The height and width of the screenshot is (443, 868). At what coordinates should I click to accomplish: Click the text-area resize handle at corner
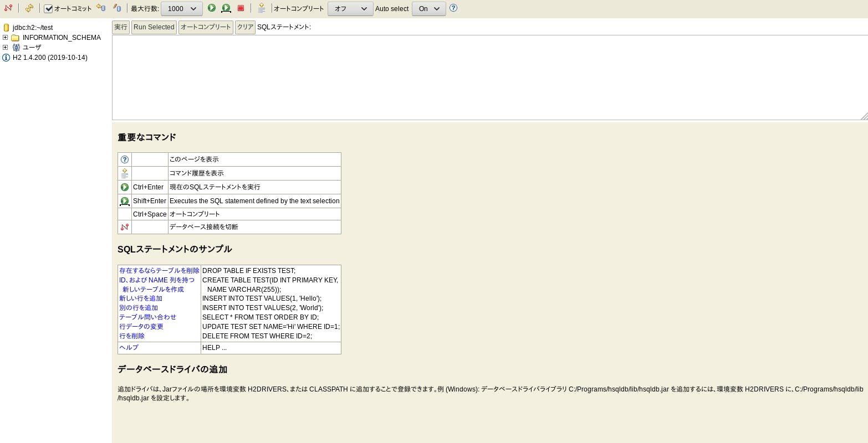coord(864,116)
